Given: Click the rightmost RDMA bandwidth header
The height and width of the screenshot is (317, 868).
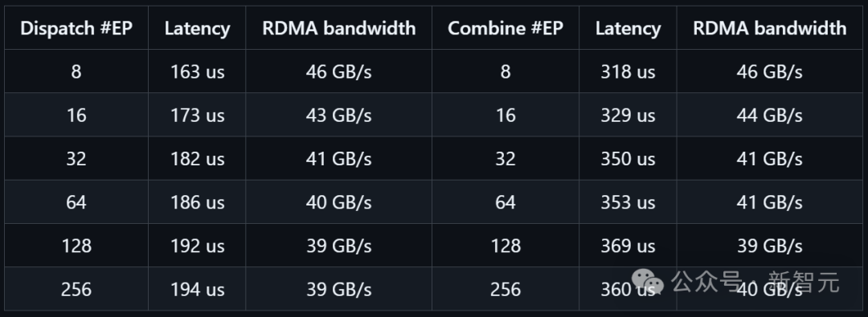Looking at the screenshot, I should 769,28.
